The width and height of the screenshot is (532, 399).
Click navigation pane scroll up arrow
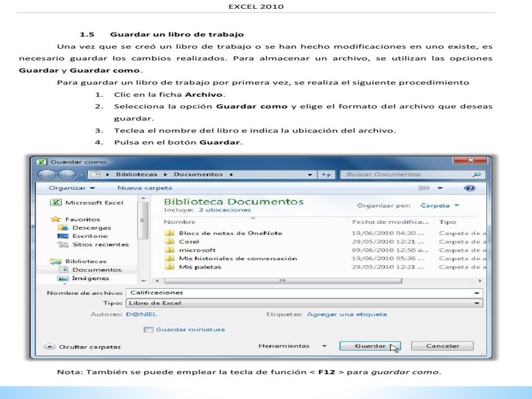click(143, 198)
